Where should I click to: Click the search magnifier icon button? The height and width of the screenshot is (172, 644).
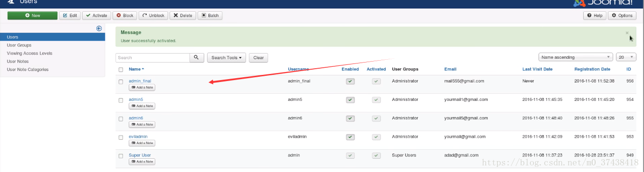pos(197,58)
